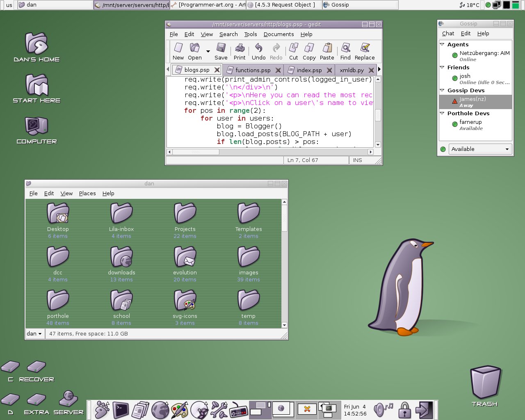Close the blogs.psp tab
525x420 pixels.
[x=217, y=70]
